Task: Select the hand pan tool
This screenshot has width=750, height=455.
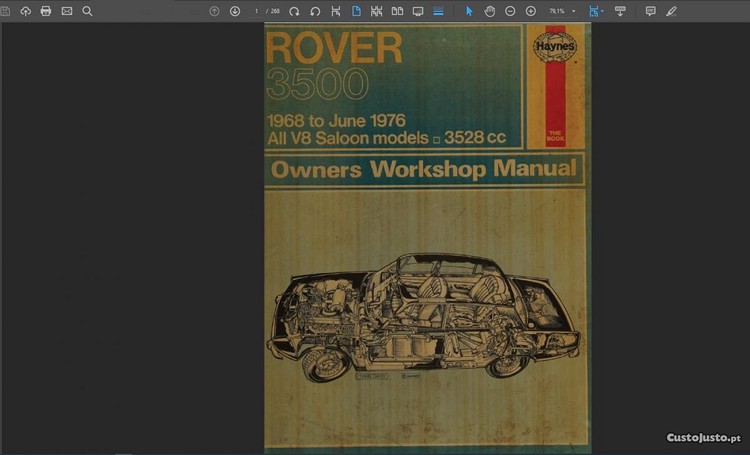Action: point(490,11)
